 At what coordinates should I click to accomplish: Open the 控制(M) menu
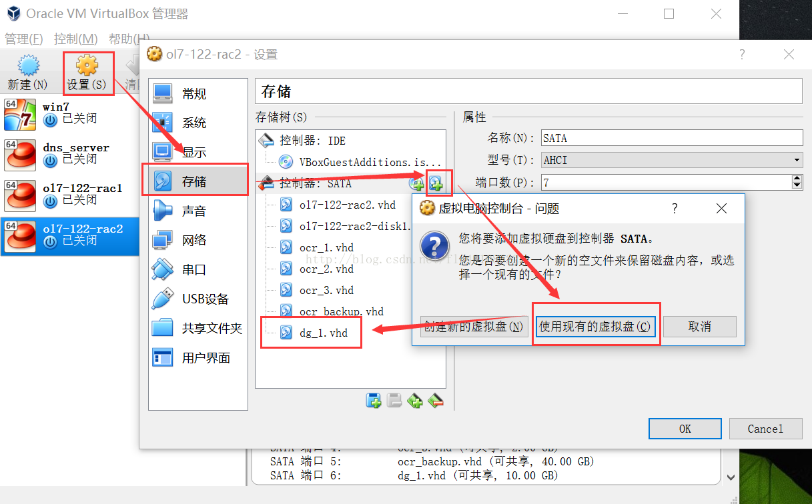coord(75,39)
